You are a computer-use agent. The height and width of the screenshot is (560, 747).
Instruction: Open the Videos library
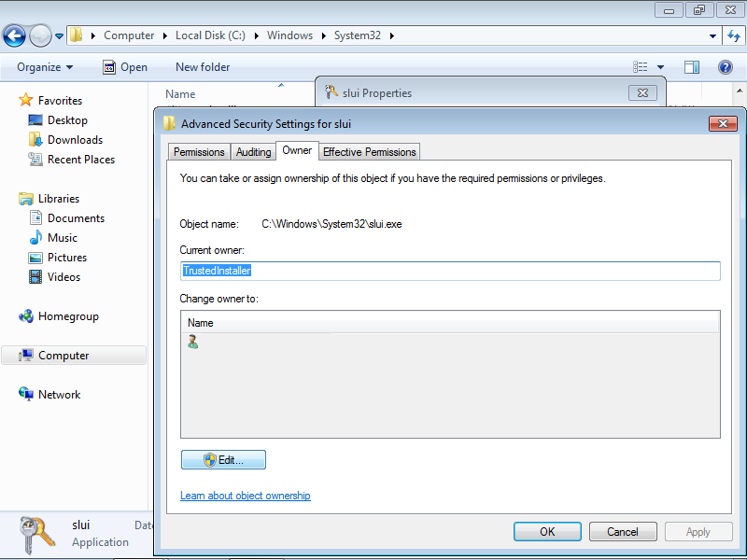tap(63, 276)
